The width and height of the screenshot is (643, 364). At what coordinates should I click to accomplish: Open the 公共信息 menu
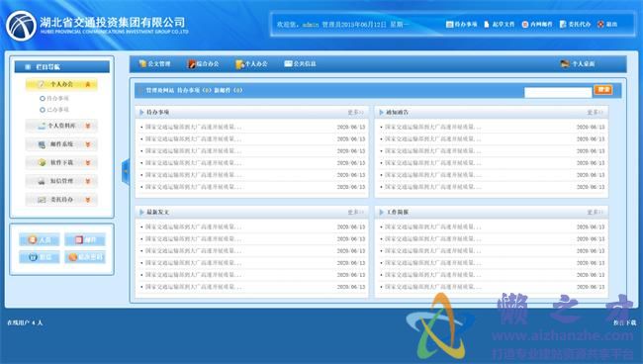pos(300,63)
